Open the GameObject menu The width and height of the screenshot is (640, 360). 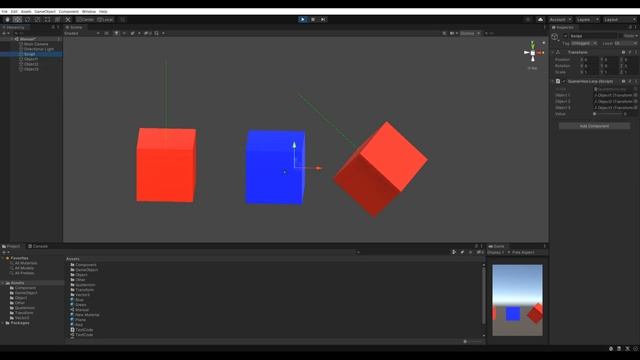point(45,11)
